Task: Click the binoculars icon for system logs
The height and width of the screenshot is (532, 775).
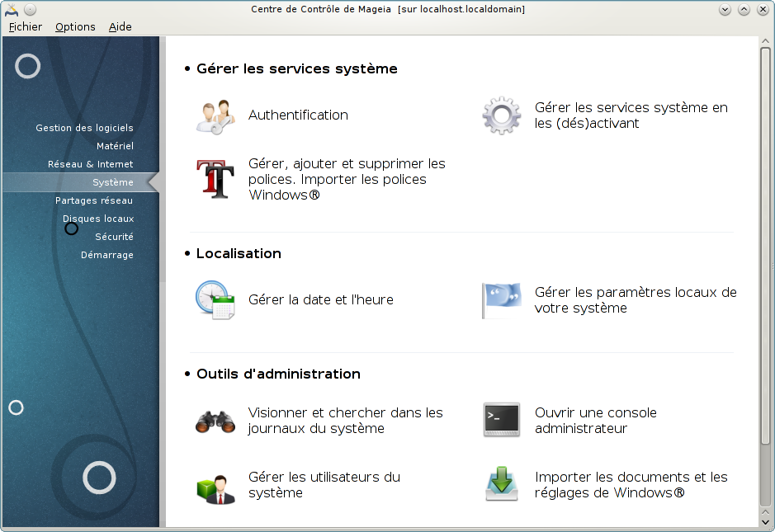Action: click(215, 421)
